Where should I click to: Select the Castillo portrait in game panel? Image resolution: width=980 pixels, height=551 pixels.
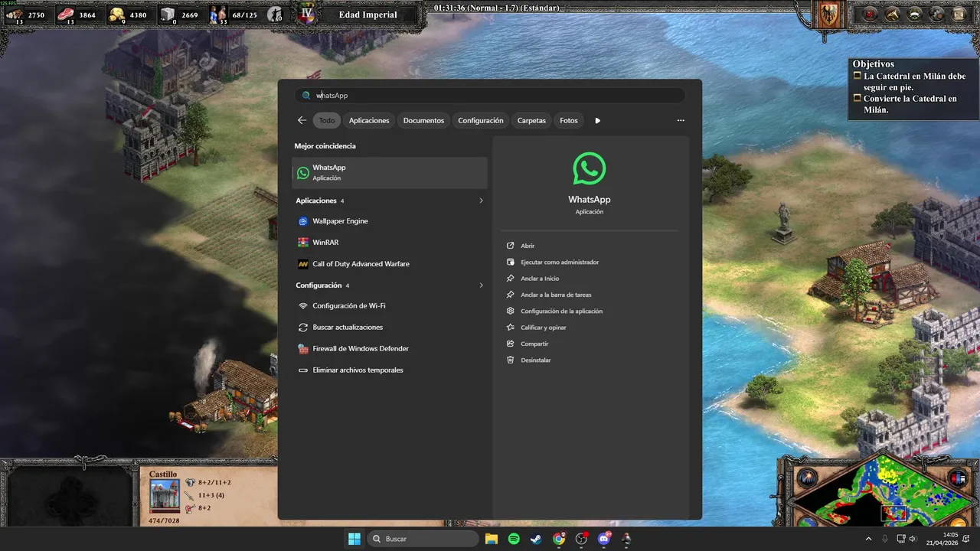click(x=165, y=497)
